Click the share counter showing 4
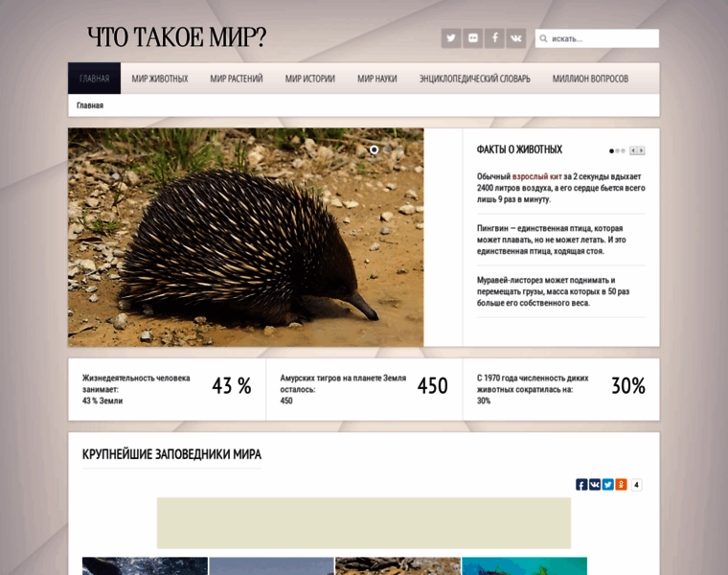This screenshot has width=728, height=575. tap(637, 484)
